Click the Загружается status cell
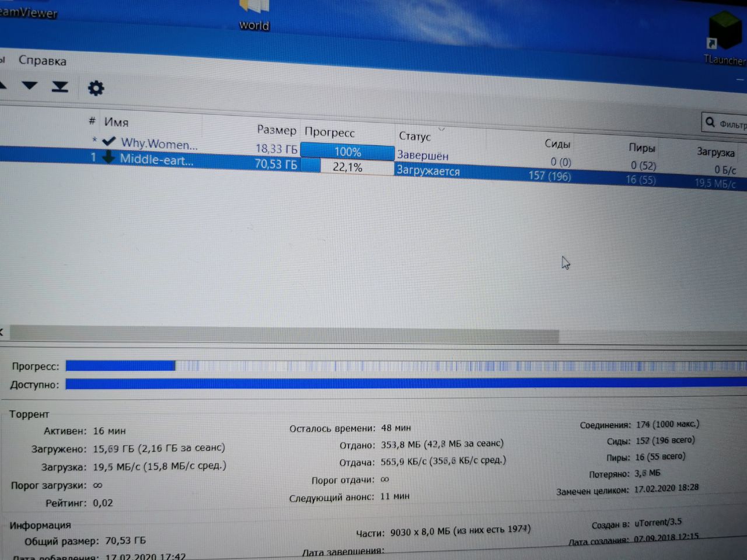747x560 pixels. [x=428, y=170]
